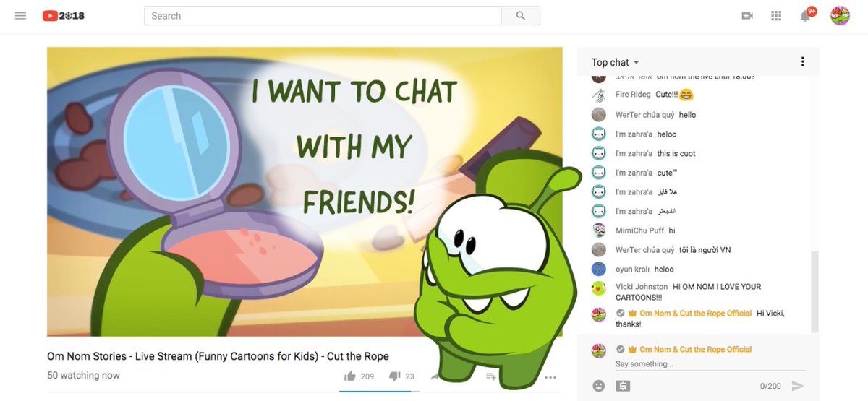Click into the Search field
The width and height of the screenshot is (868, 401).
coord(323,16)
